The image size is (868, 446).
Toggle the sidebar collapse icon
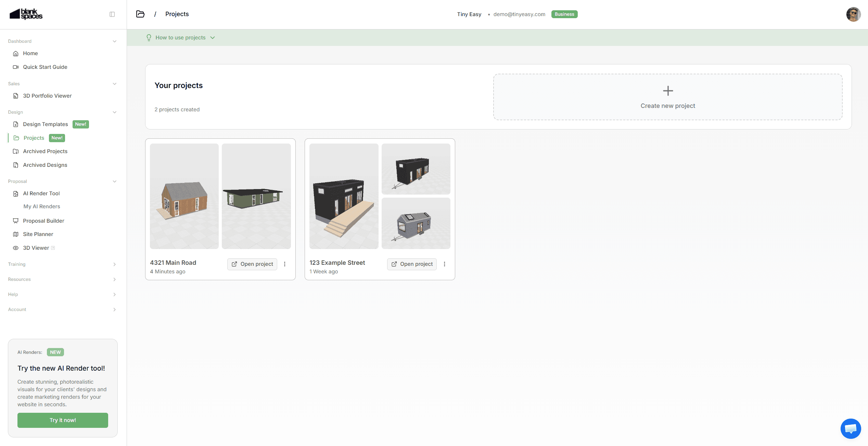(112, 14)
